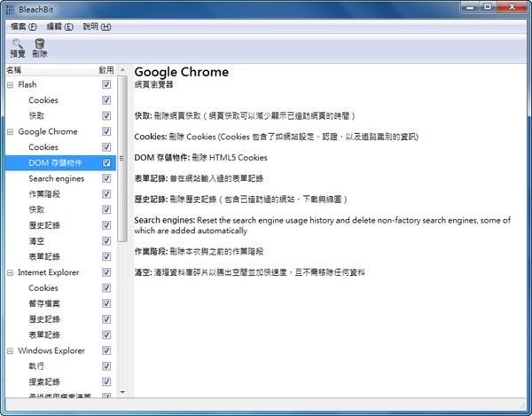Click the tree scrollbar up arrow
Viewport: 532px width, 416px height.
tap(123, 70)
